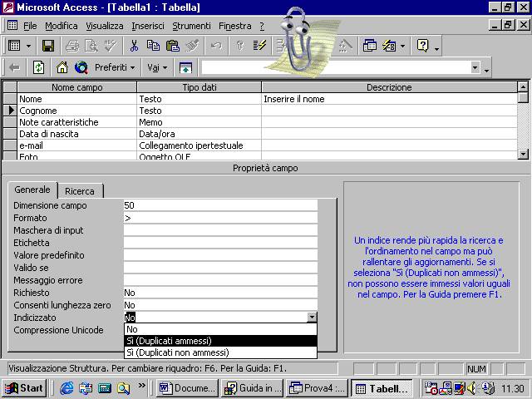This screenshot has height=399, width=532.
Task: Switch to Docume... taskbar button
Action: 187,388
